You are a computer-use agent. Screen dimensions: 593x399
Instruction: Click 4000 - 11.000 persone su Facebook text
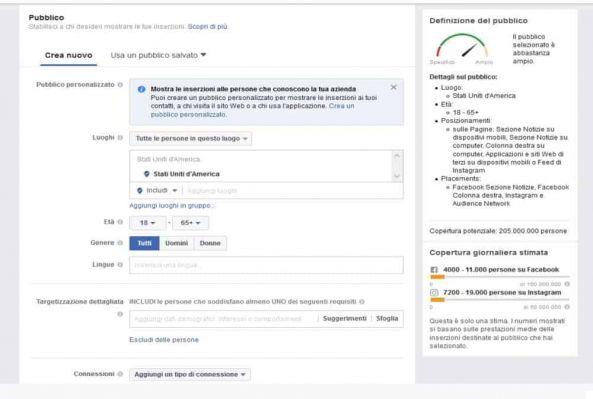[x=501, y=270]
